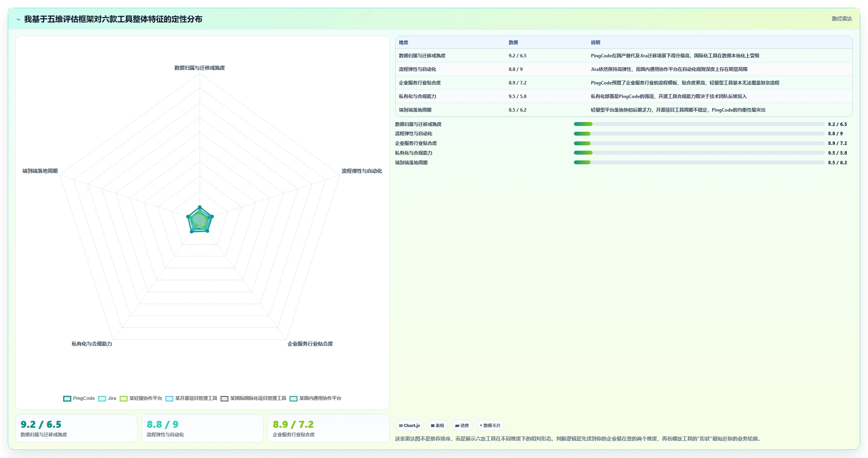868x458 pixels.
Task: Click table cell value 9.5 / 5.8
Action: [x=517, y=96]
